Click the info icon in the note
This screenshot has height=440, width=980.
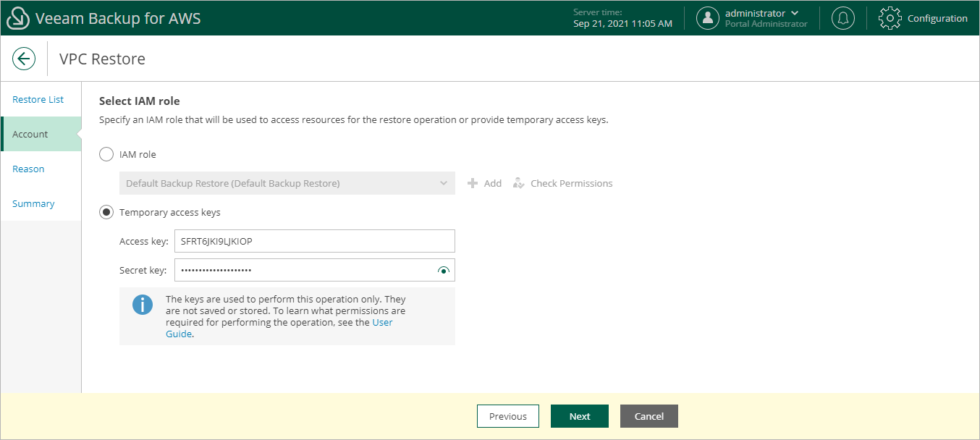pos(143,304)
